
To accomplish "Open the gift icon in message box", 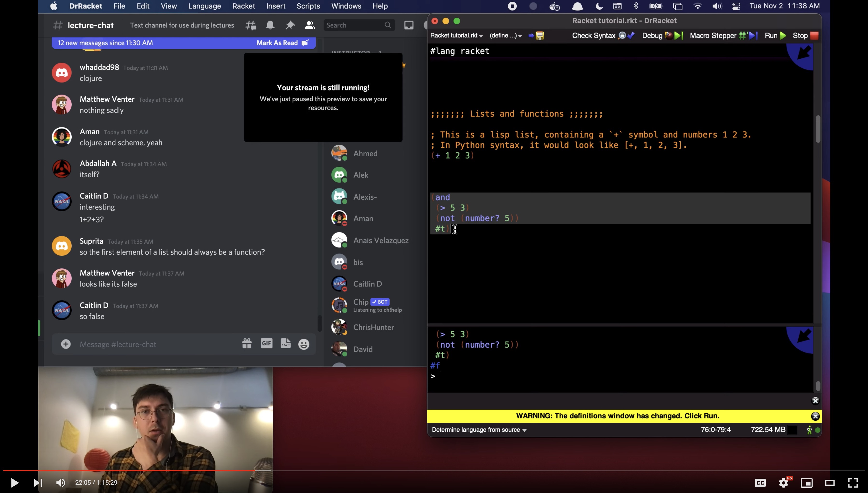I will 247,344.
